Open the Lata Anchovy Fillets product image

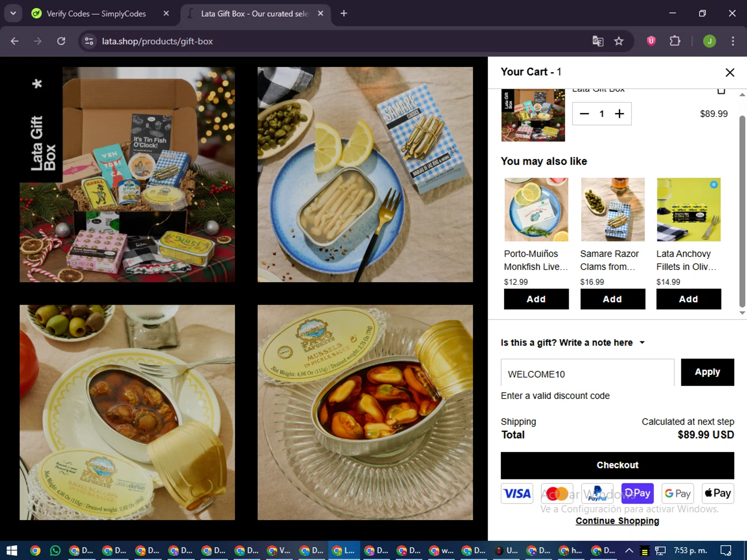click(689, 210)
